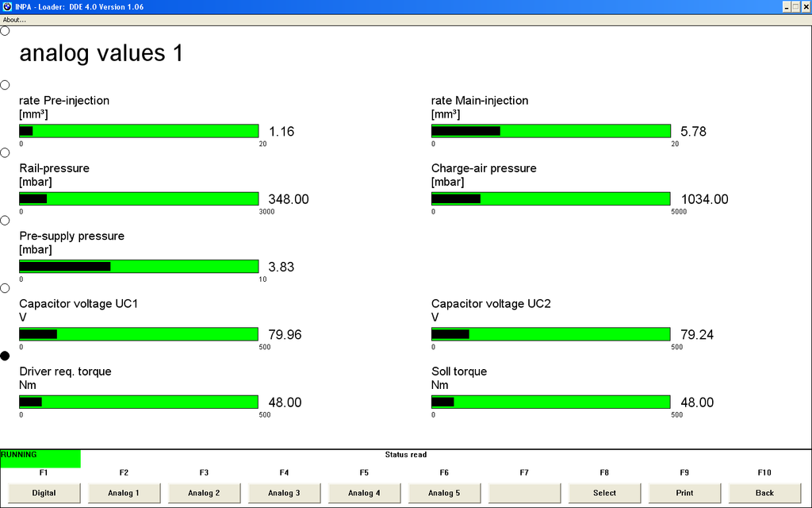
Task: Go Back to the previous screen
Action: click(x=764, y=493)
